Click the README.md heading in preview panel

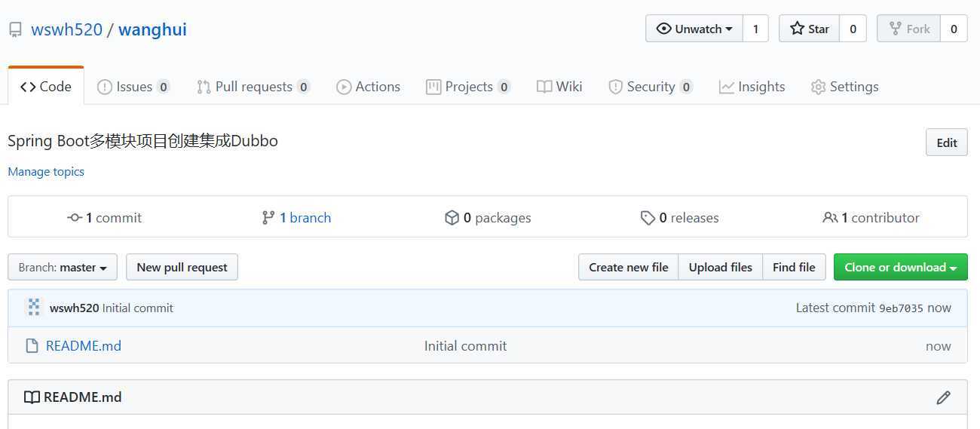[83, 397]
